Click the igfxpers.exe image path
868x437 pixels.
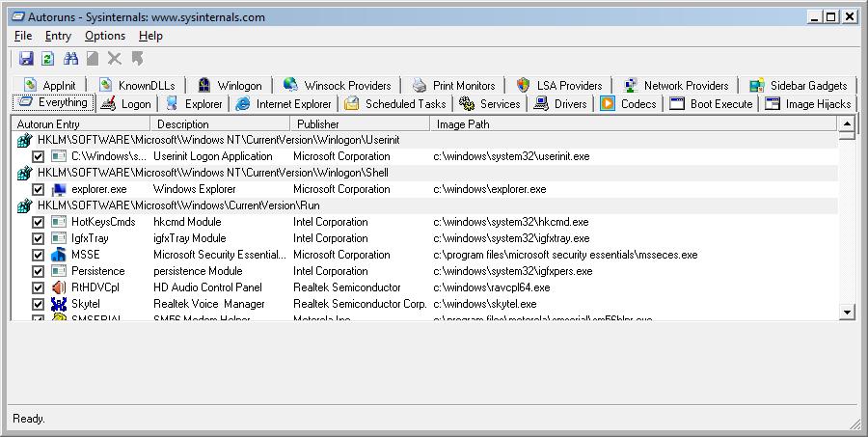click(x=513, y=271)
